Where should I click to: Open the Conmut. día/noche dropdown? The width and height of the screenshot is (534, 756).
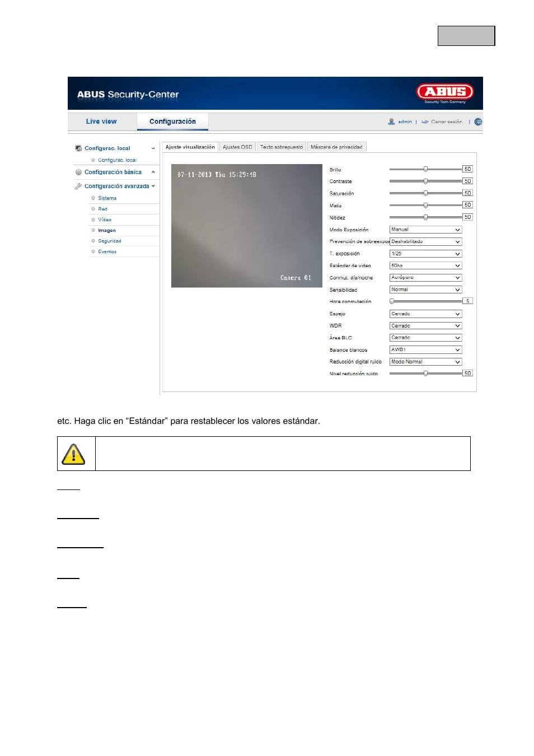tap(425, 278)
